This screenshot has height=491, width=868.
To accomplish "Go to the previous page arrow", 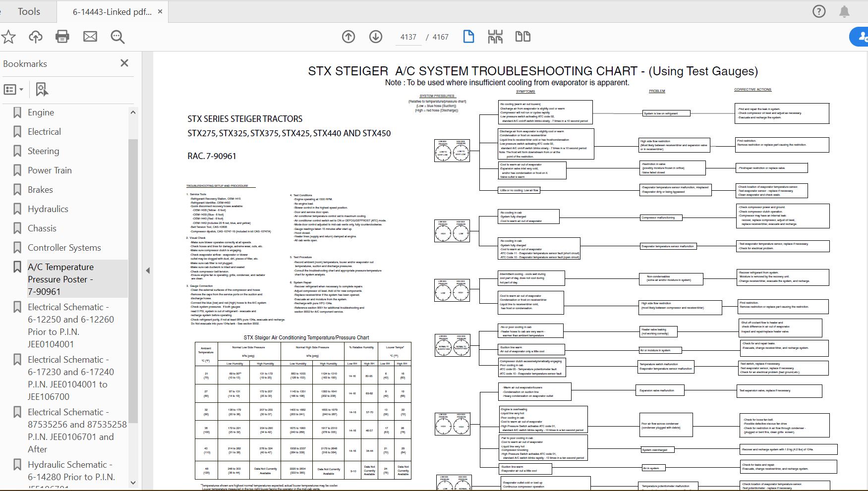I will point(348,37).
